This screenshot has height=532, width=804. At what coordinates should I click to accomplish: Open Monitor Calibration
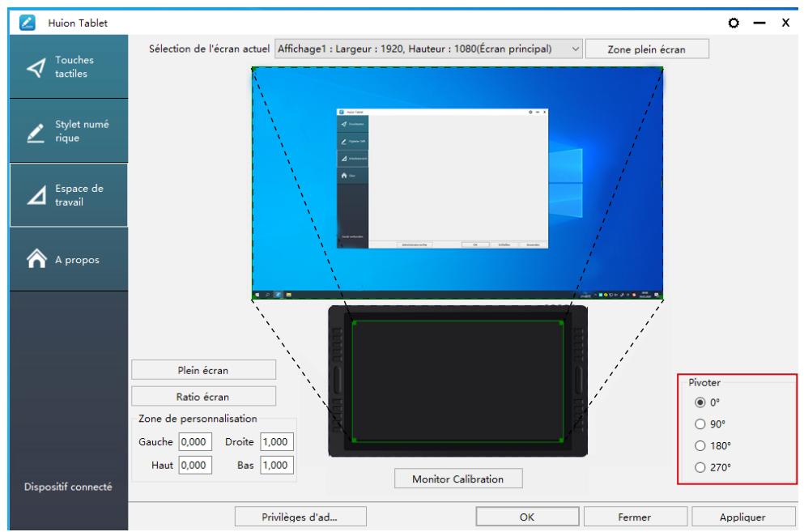tap(458, 479)
